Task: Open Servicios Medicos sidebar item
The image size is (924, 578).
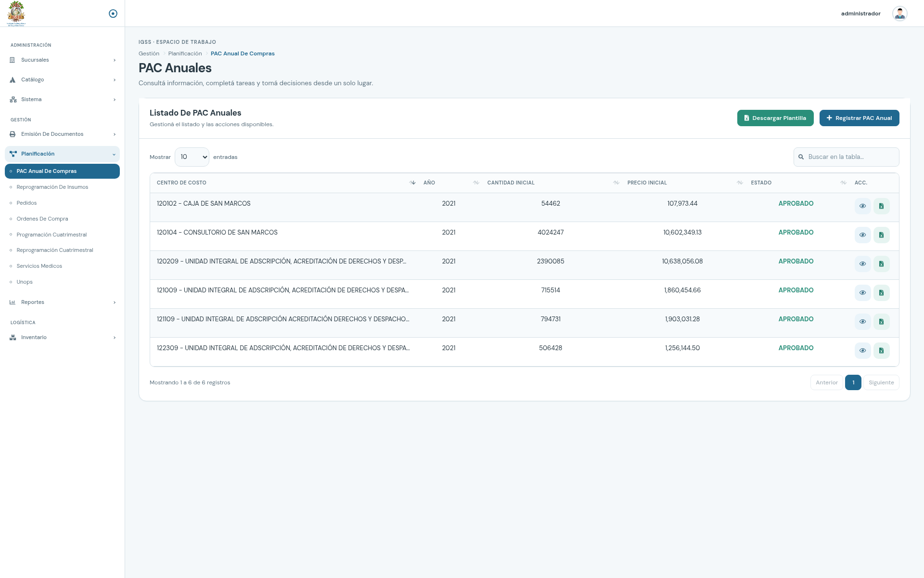Action: (63, 266)
